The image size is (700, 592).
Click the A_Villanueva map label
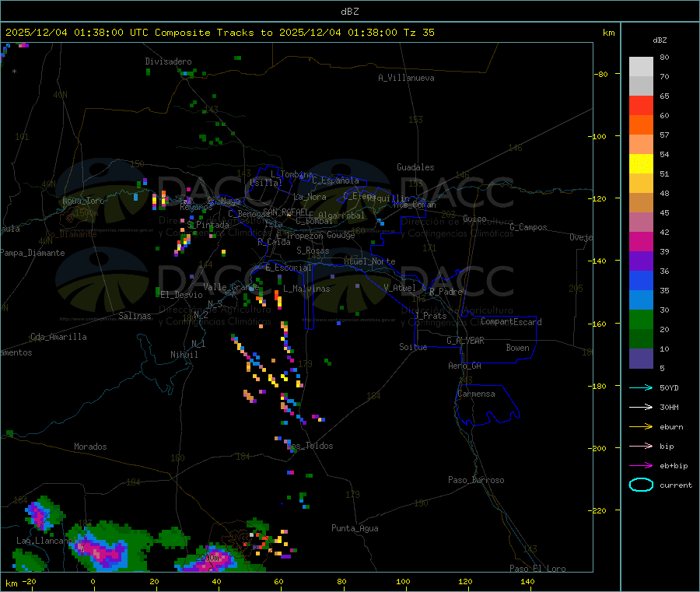406,78
